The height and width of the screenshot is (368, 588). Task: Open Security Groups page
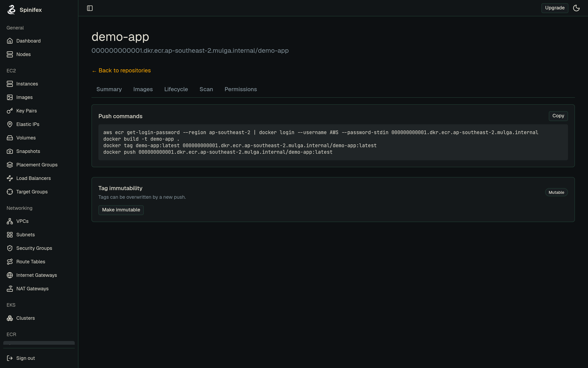point(39,248)
